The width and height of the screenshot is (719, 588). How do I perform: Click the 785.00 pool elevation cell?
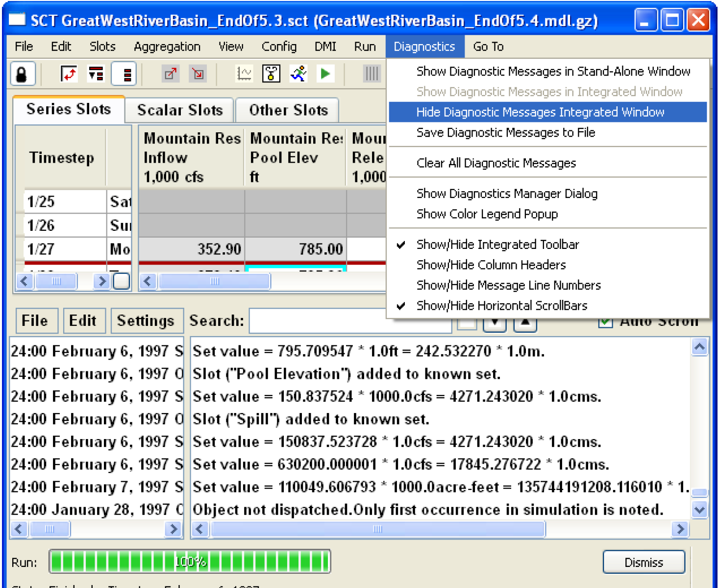pos(296,249)
